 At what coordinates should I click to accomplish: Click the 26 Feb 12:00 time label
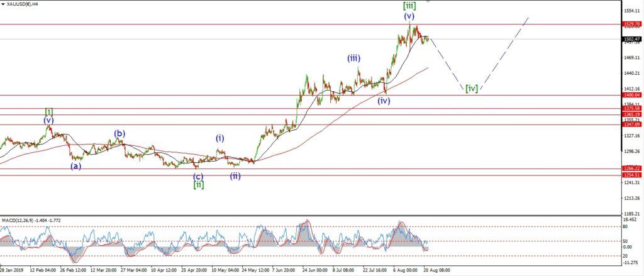[x=74, y=271]
